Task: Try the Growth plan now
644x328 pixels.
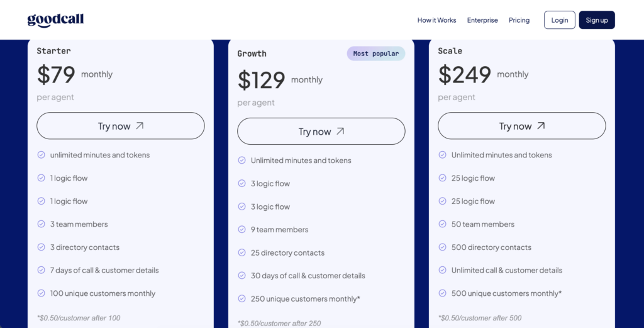Action: (321, 131)
